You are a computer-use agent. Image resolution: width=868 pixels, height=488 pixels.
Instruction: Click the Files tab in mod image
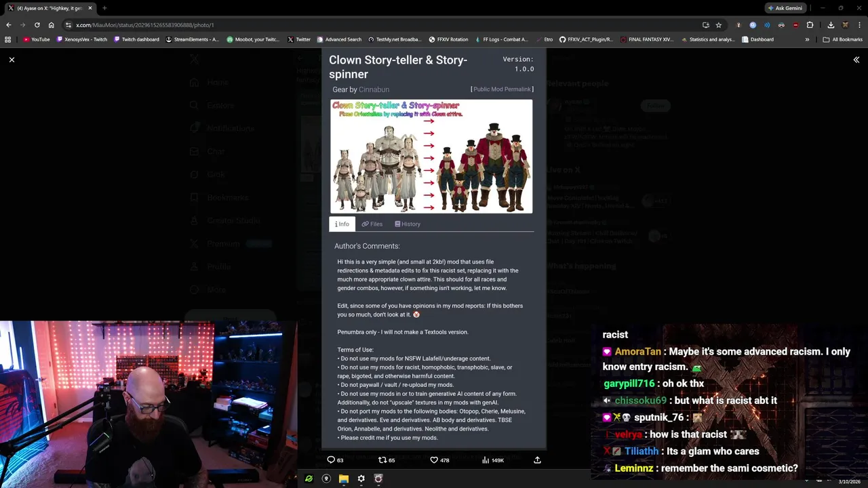point(372,224)
